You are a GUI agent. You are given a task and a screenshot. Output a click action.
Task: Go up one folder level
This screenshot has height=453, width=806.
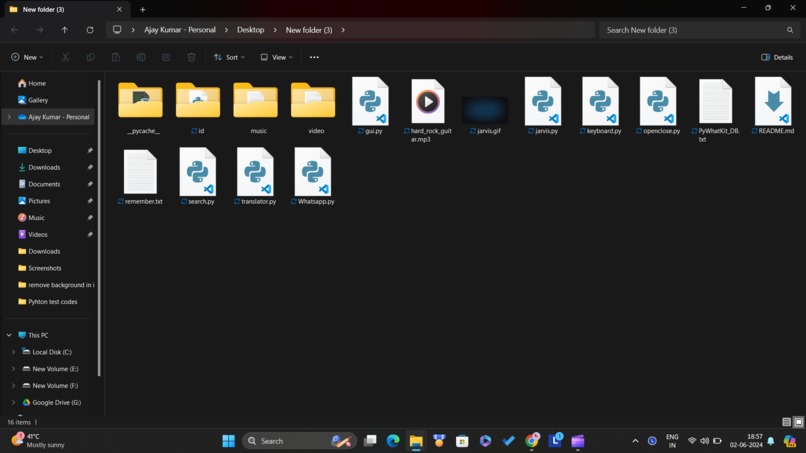[65, 30]
